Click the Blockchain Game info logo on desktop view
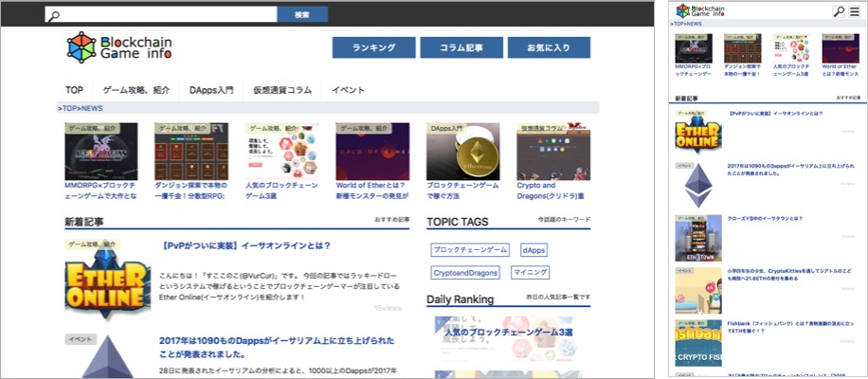This screenshot has width=868, height=379. pos(119,47)
